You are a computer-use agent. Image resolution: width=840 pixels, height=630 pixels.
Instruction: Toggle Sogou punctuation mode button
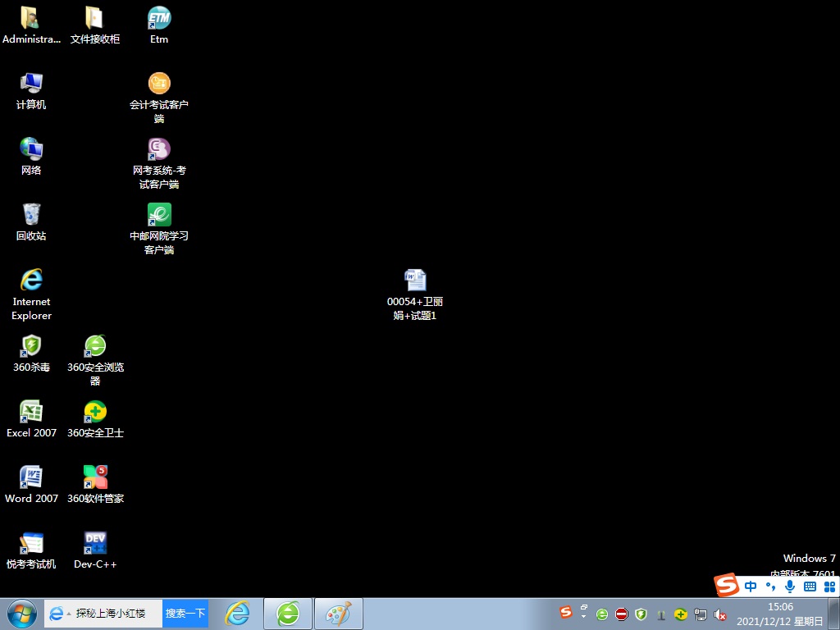coord(770,586)
